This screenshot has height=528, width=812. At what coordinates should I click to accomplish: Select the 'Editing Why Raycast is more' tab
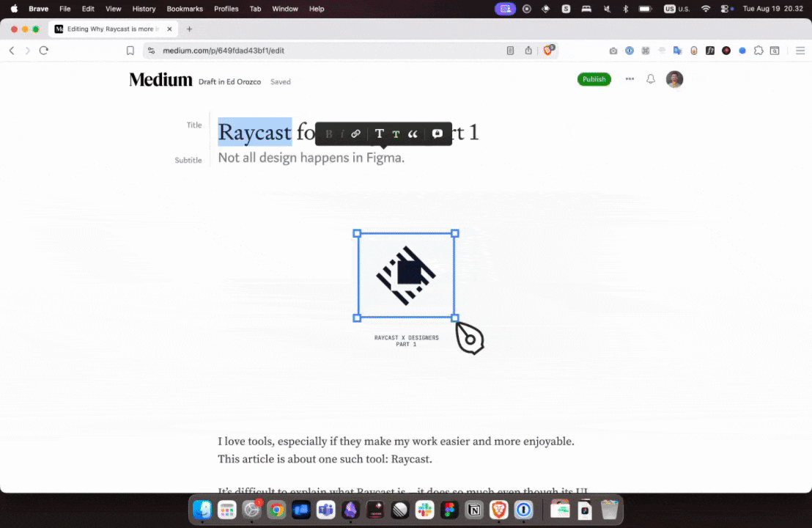point(114,29)
